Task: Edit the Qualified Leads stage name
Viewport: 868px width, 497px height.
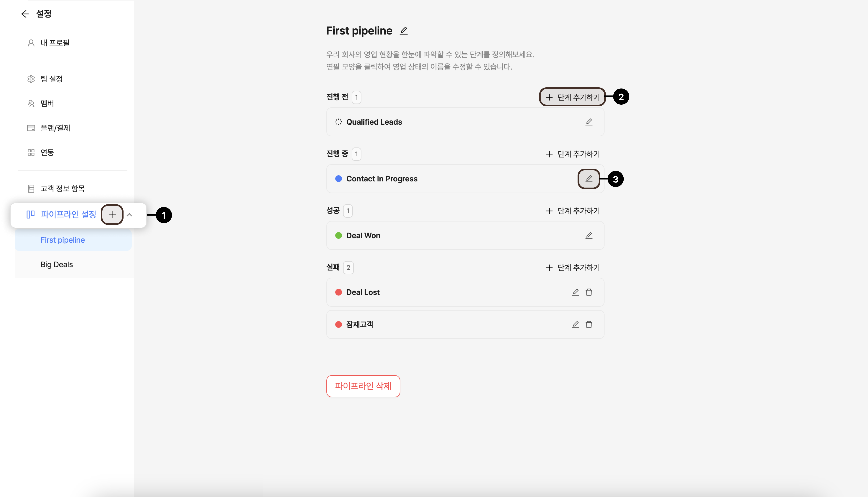Action: 588,122
